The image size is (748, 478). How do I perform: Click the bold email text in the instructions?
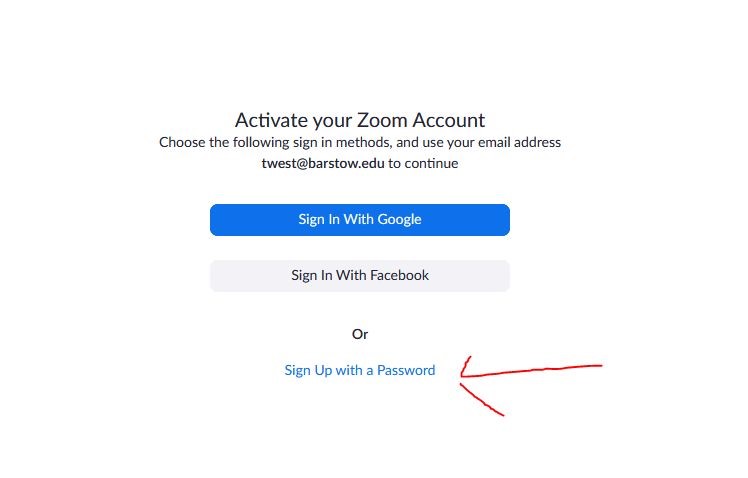pyautogui.click(x=323, y=163)
